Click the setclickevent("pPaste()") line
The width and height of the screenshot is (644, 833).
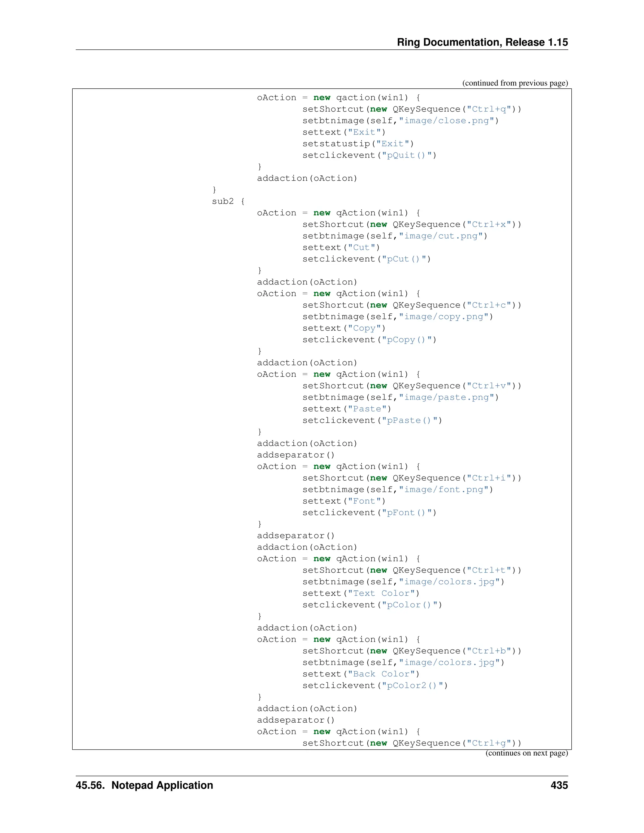pos(372,420)
